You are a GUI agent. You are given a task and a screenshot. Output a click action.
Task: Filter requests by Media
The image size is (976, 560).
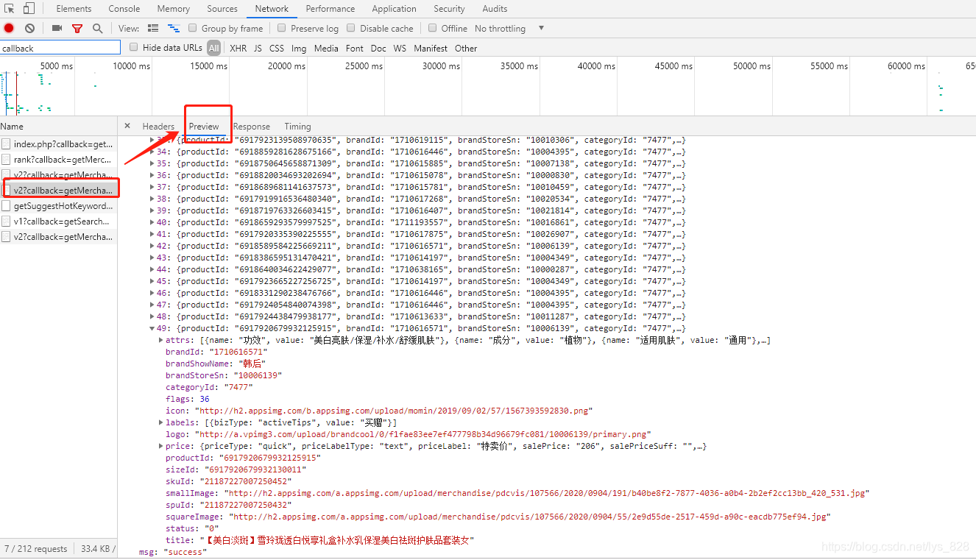(326, 48)
